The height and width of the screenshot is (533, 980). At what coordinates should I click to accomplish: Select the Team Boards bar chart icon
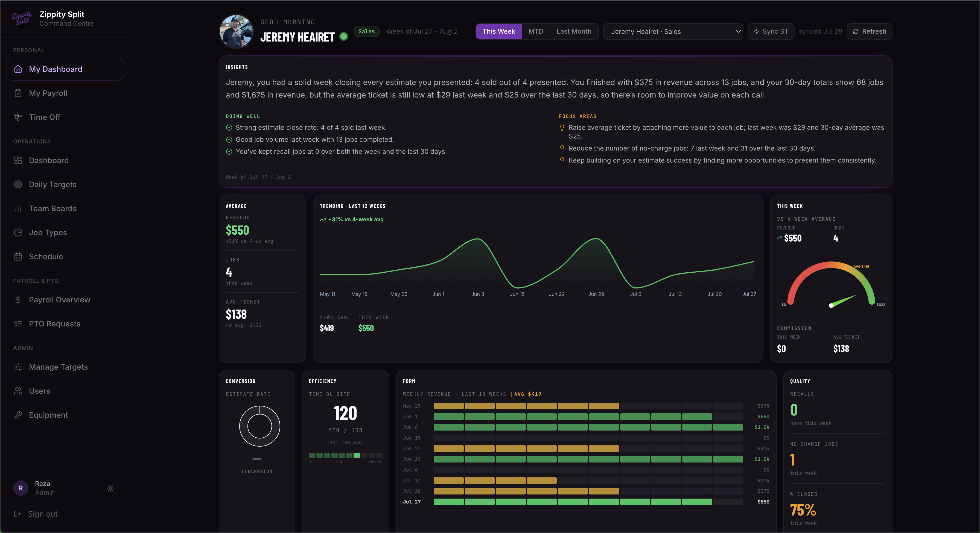click(x=18, y=208)
